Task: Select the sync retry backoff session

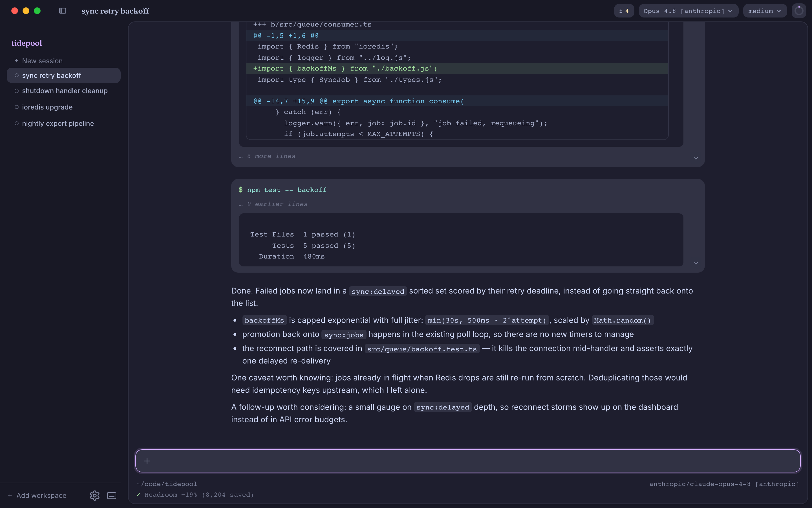Action: [64, 76]
